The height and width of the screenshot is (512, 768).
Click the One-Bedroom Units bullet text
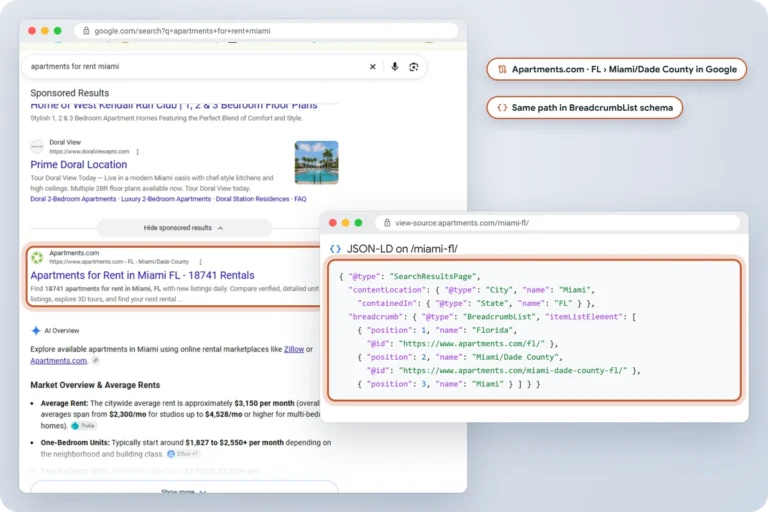point(186,448)
